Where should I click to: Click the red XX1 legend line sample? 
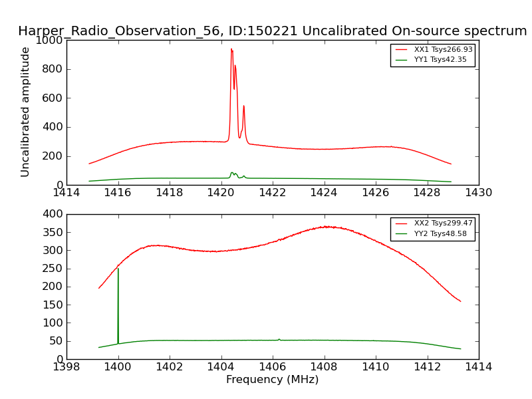pyautogui.click(x=403, y=50)
